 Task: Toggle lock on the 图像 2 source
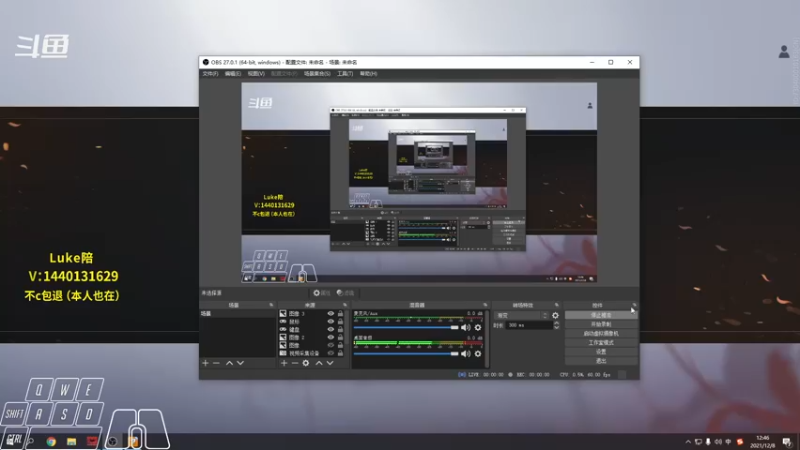point(340,337)
